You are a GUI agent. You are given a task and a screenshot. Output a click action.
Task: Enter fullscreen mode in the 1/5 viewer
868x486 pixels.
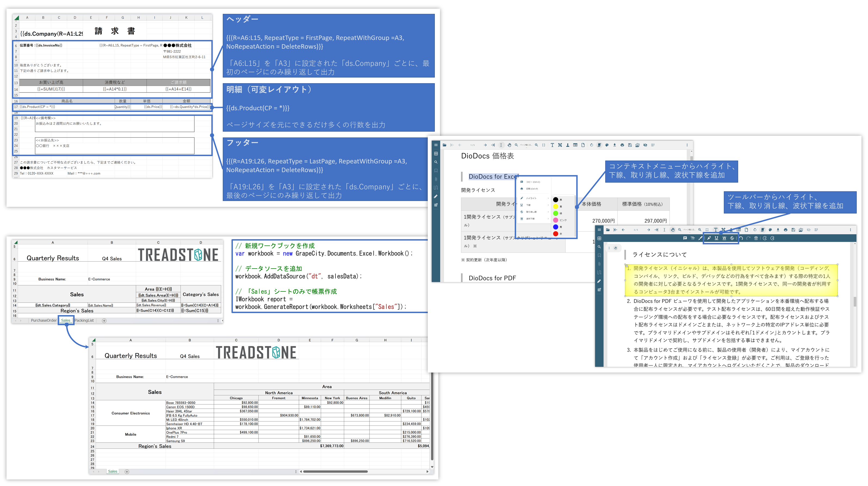pos(543,145)
